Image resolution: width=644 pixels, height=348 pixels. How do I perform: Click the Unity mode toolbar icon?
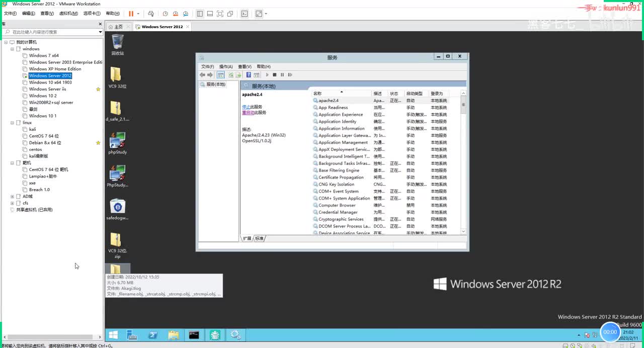tap(230, 14)
